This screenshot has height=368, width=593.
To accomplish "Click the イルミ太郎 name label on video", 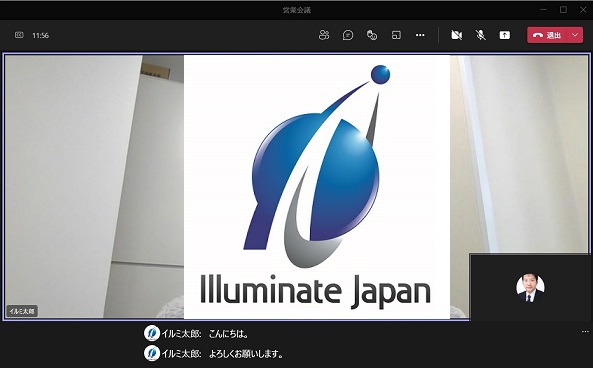I will tap(22, 311).
